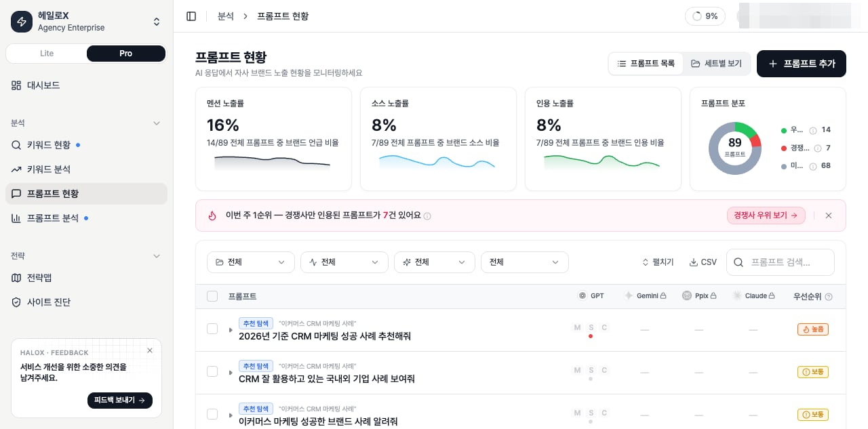Switch to the Lite mode tab
The image size is (868, 429).
point(47,54)
